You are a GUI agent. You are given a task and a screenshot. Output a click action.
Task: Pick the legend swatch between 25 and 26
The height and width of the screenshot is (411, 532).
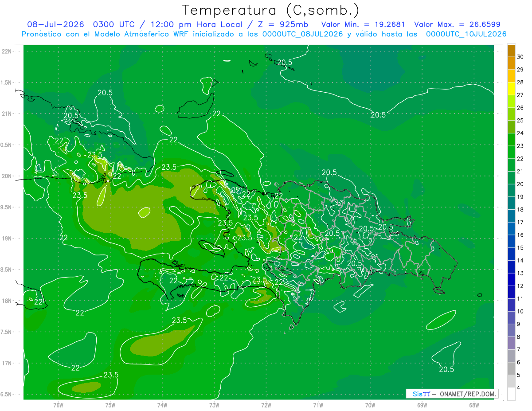tap(511, 114)
